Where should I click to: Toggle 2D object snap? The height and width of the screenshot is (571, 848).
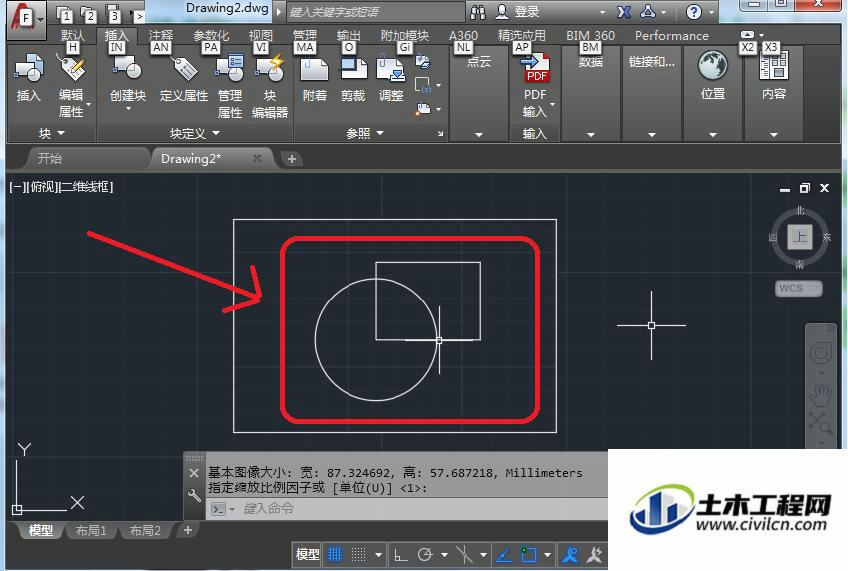[x=528, y=554]
